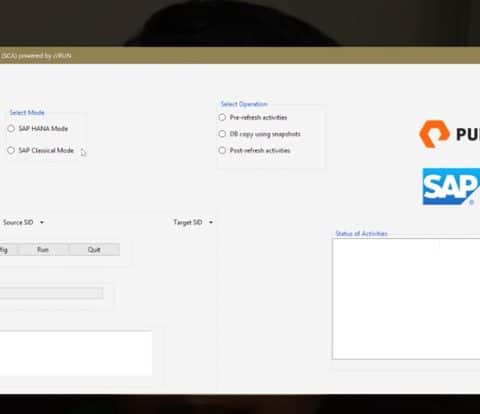Click the Source SID label text
This screenshot has height=414, width=480.
coord(18,222)
